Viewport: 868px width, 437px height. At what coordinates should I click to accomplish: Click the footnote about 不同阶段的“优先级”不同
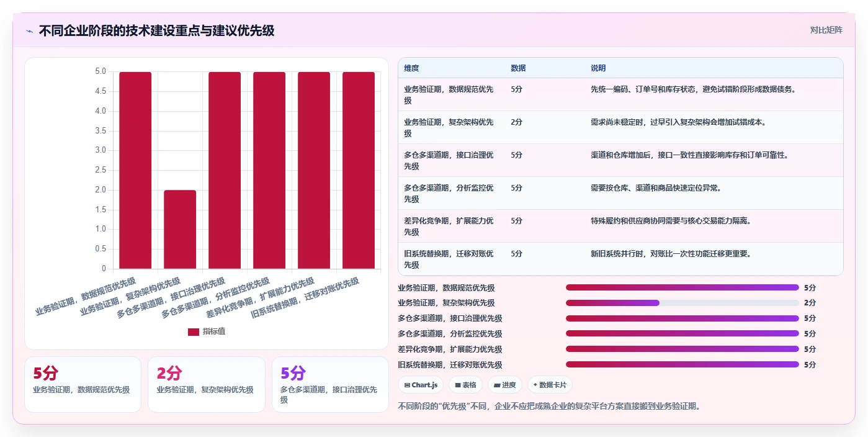click(x=549, y=407)
